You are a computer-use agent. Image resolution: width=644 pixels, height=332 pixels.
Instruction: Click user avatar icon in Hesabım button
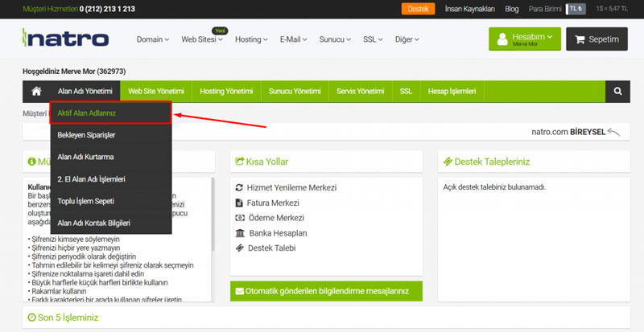pyautogui.click(x=502, y=39)
